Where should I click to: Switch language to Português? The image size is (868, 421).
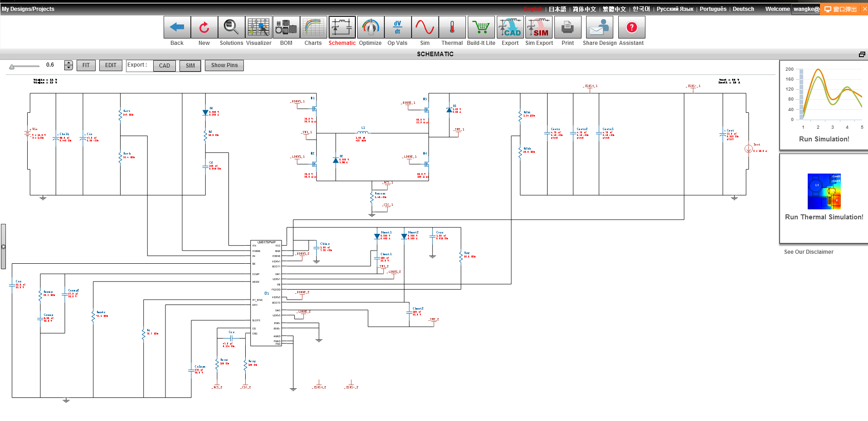click(x=713, y=9)
